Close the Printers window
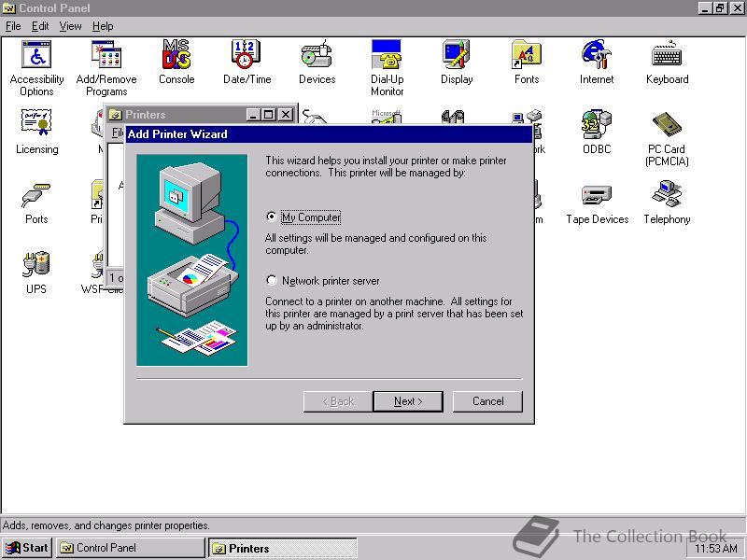This screenshot has width=747, height=560. [x=286, y=114]
